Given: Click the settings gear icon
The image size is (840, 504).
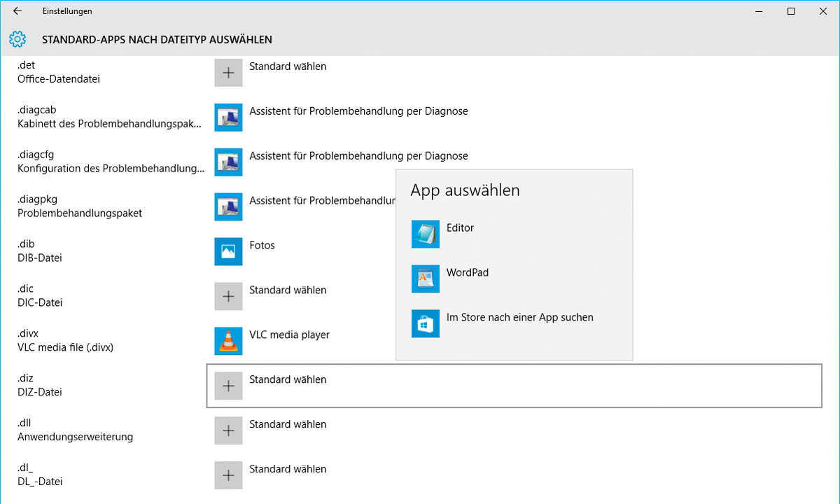Looking at the screenshot, I should pyautogui.click(x=17, y=39).
